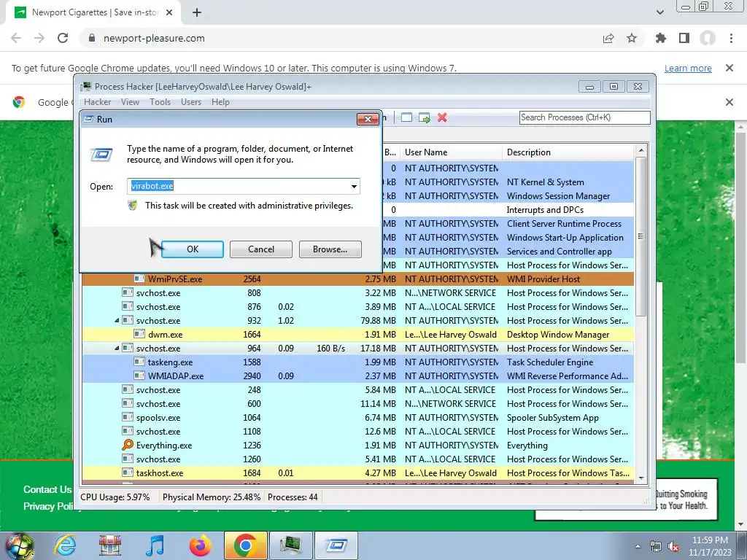Viewport: 747px width, 560px height.
Task: Open Firefox from the taskbar
Action: pyautogui.click(x=201, y=545)
